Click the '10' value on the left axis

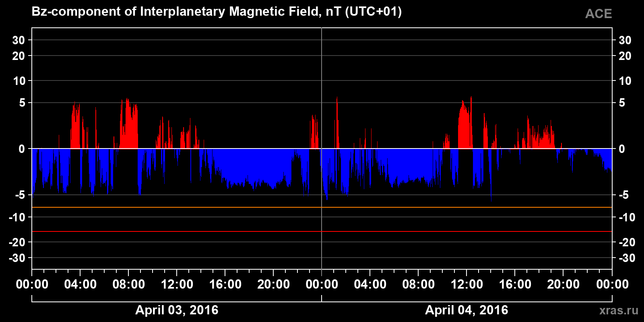tap(19, 81)
